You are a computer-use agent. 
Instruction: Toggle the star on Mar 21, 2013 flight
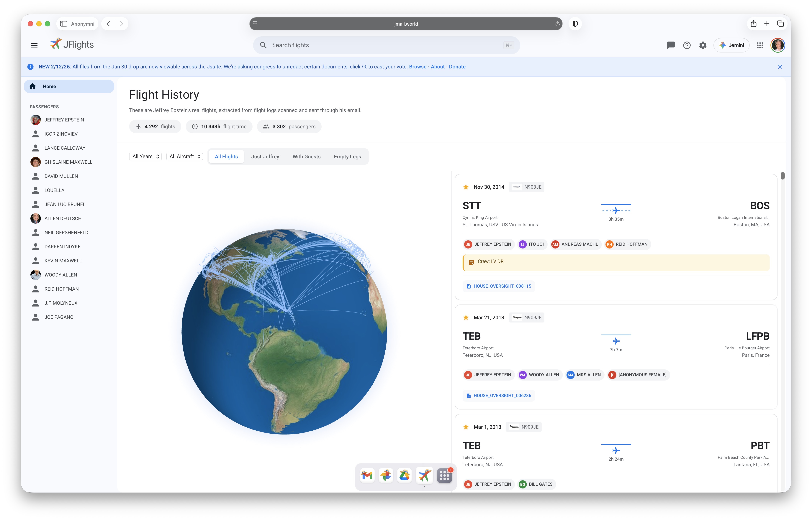(x=466, y=317)
